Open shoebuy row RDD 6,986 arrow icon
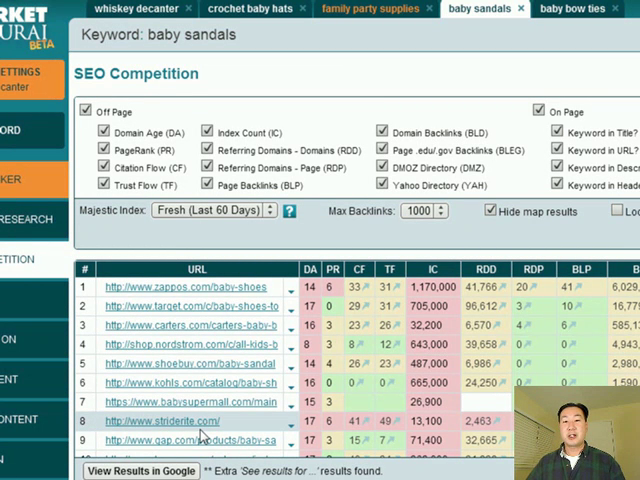The image size is (640, 480). (496, 364)
